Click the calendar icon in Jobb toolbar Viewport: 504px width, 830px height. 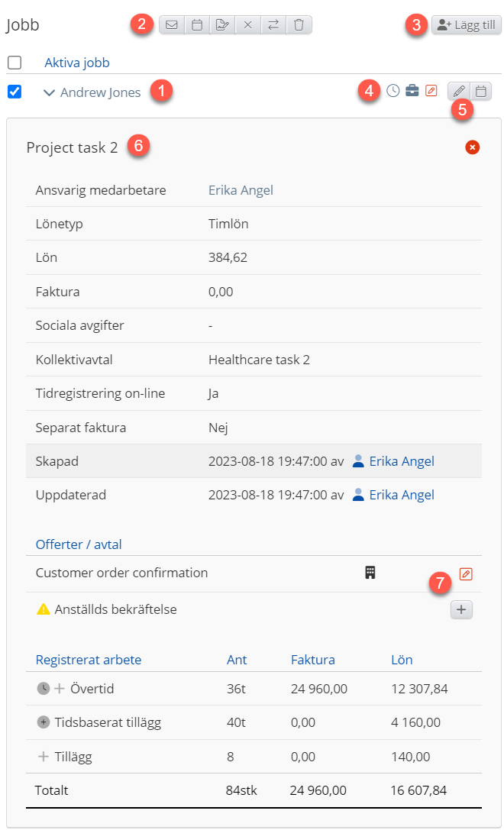[197, 25]
